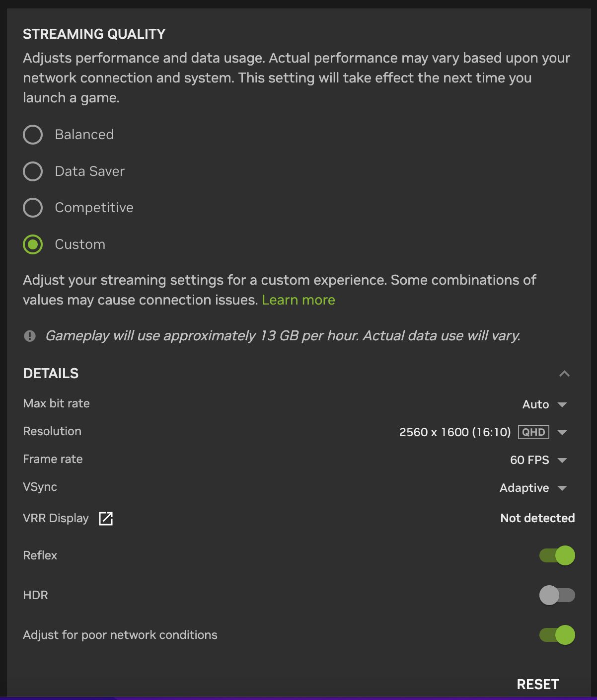
Task: Select the Balanced streaming quality option
Action: coord(33,135)
